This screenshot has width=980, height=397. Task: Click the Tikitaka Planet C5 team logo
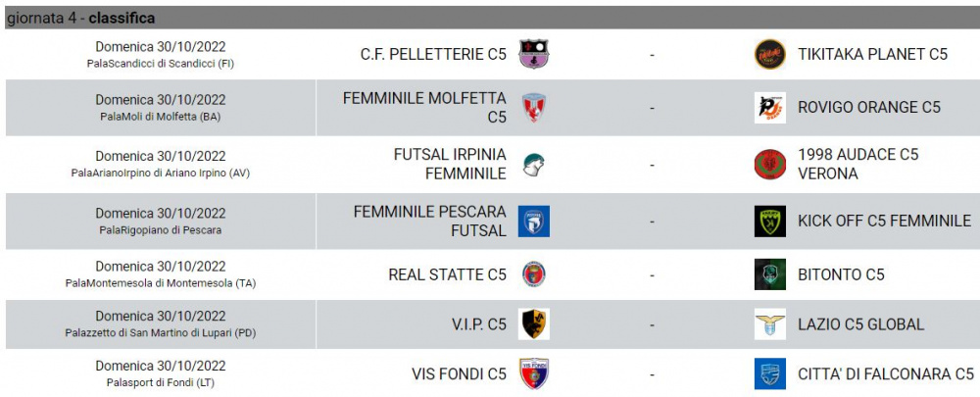(x=770, y=54)
